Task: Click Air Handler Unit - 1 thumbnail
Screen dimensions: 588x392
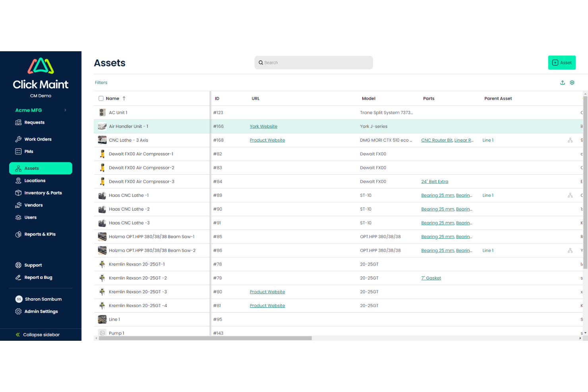Action: pos(102,126)
